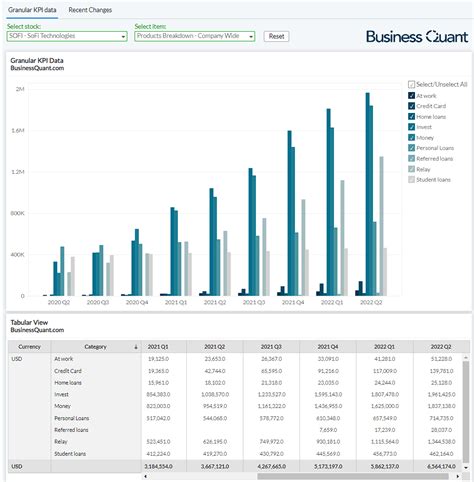Viewport: 474px width, 482px height.
Task: Select the Personal Loans row label
Action: pyautogui.click(x=72, y=418)
